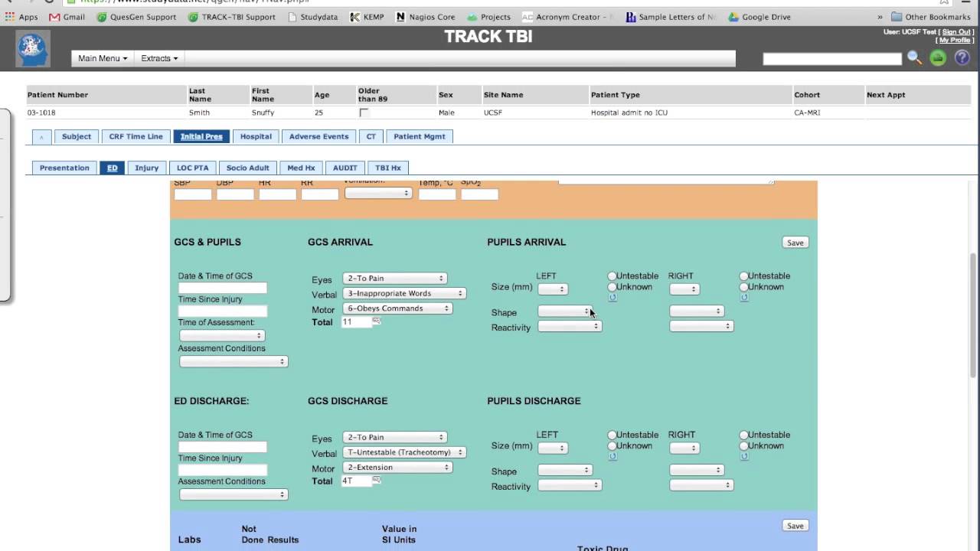980x551 pixels.
Task: Open arrival Assessment Conditions dropdown
Action: [234, 361]
